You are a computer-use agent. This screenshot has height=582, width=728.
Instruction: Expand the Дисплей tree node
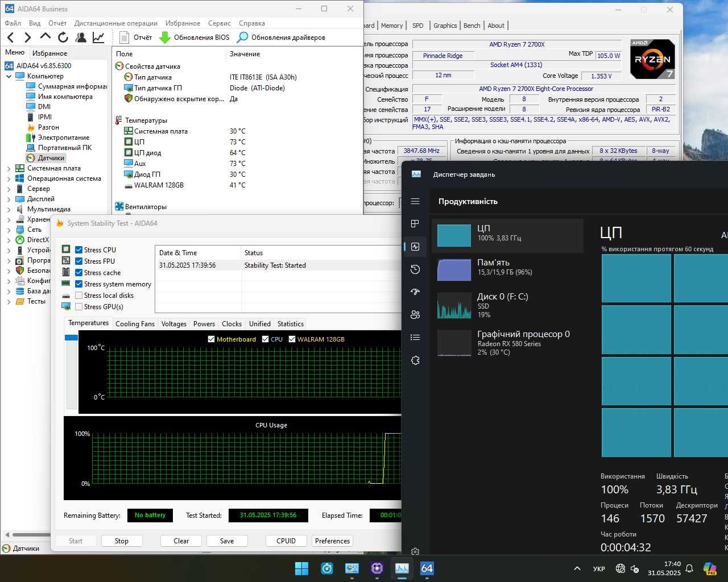9,199
